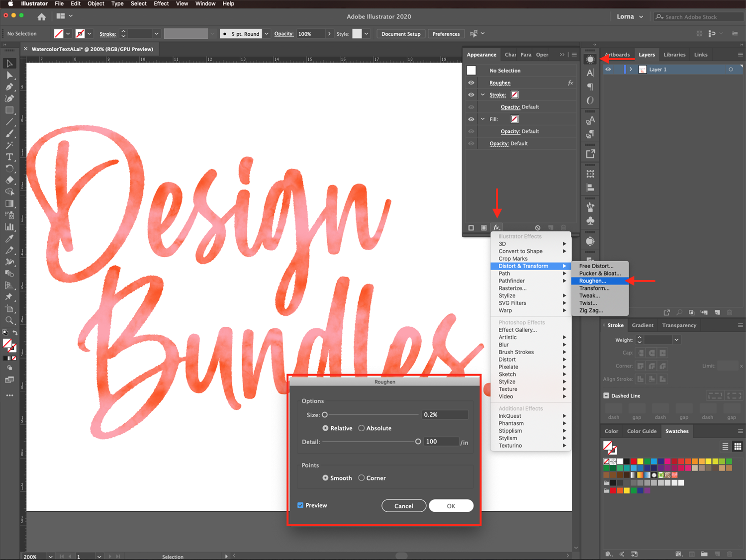The width and height of the screenshot is (746, 560).
Task: Open Preferences from control bar
Action: tap(446, 34)
